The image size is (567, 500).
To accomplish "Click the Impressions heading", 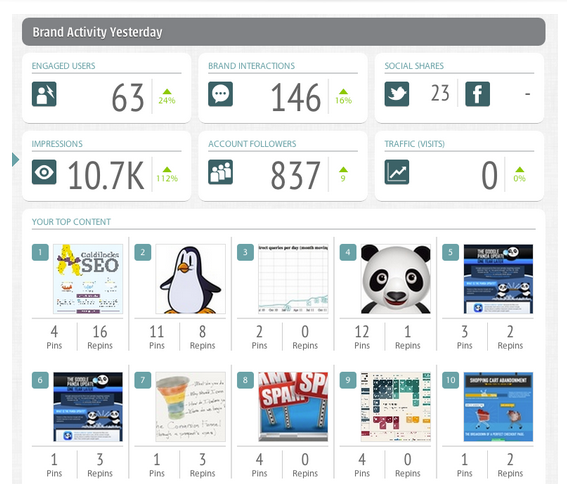I will [57, 144].
